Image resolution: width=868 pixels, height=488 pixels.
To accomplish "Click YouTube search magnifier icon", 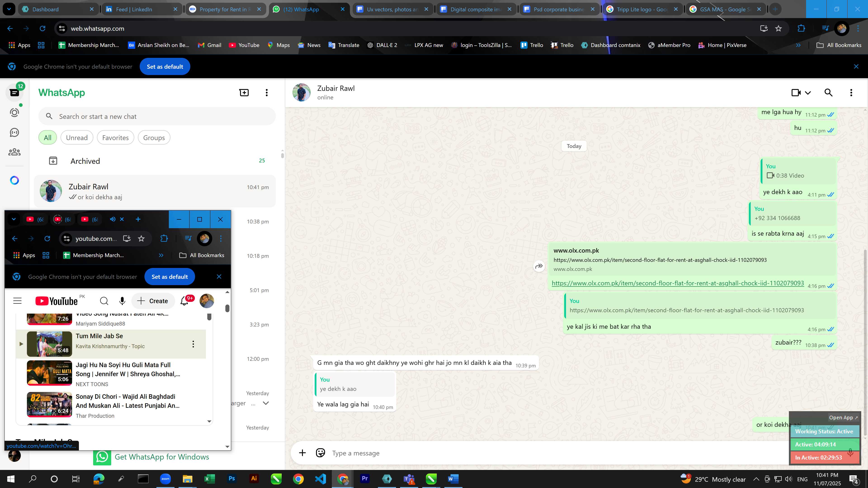I will click(104, 301).
